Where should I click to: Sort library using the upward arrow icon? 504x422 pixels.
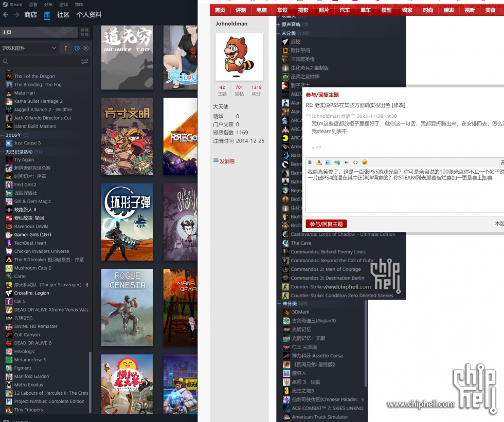coord(66,48)
